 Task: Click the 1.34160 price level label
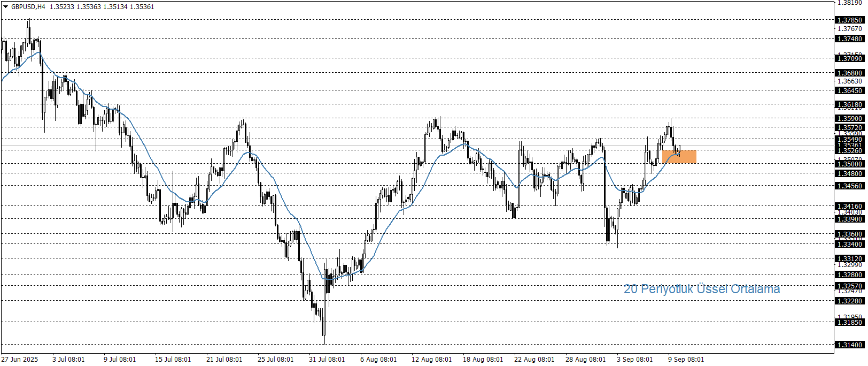[849, 207]
